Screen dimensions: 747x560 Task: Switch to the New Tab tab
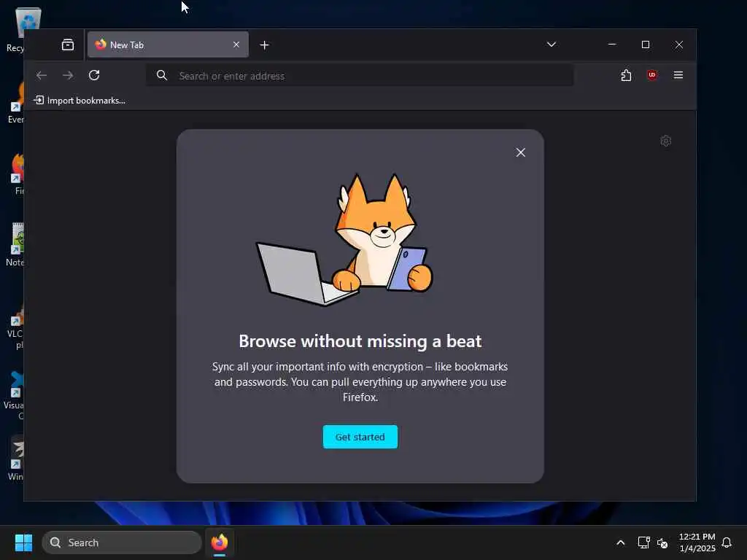[168, 44]
